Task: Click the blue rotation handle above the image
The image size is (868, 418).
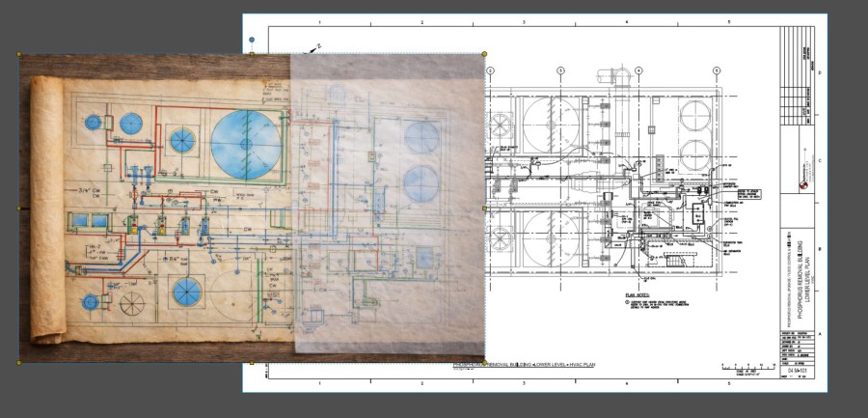Action: pyautogui.click(x=252, y=41)
